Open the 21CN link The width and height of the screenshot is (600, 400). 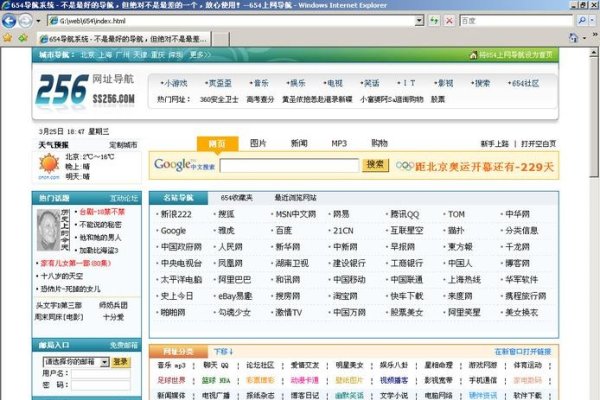343,231
